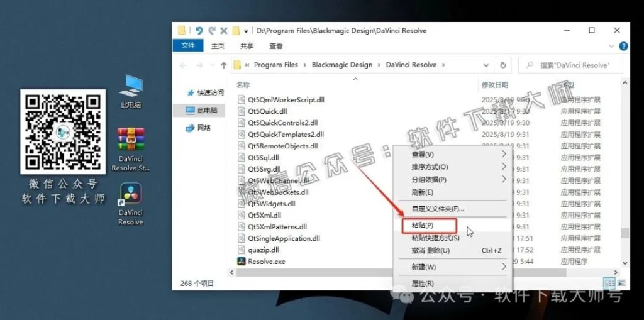
Task: Open quick access toolbar customize dropdown
Action: pyautogui.click(x=246, y=31)
